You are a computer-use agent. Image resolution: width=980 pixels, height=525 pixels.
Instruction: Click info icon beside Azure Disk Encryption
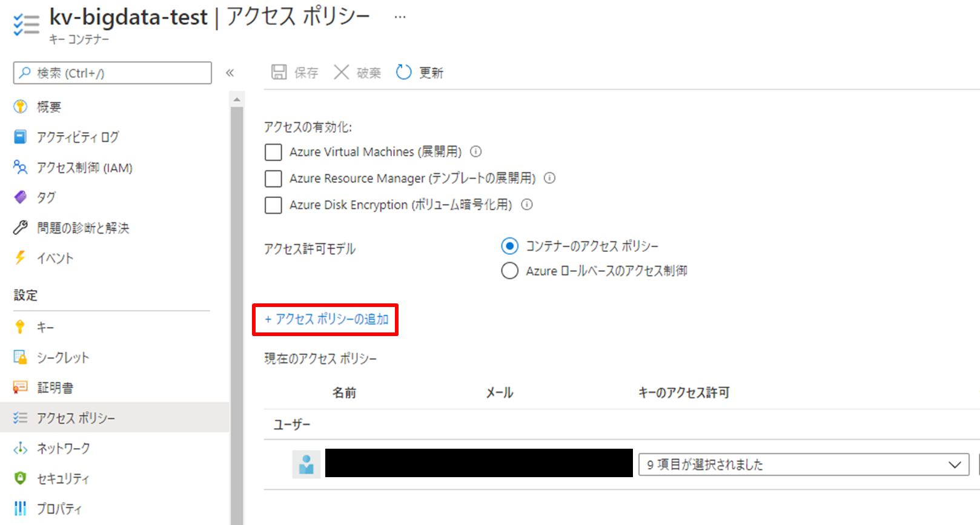[x=527, y=205]
